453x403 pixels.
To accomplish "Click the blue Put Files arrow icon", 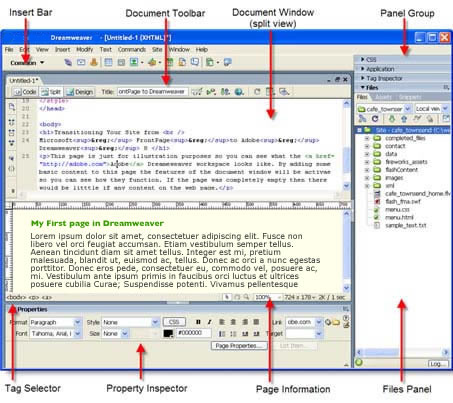I will click(404, 119).
